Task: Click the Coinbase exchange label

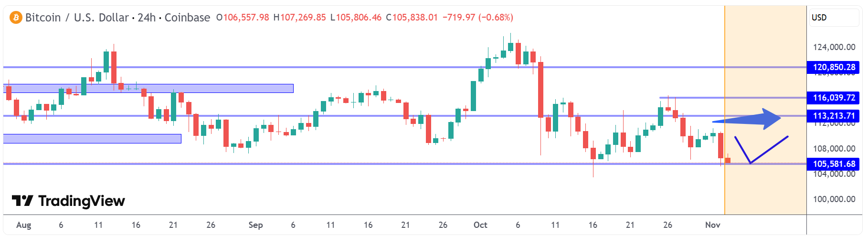Action: (x=187, y=18)
